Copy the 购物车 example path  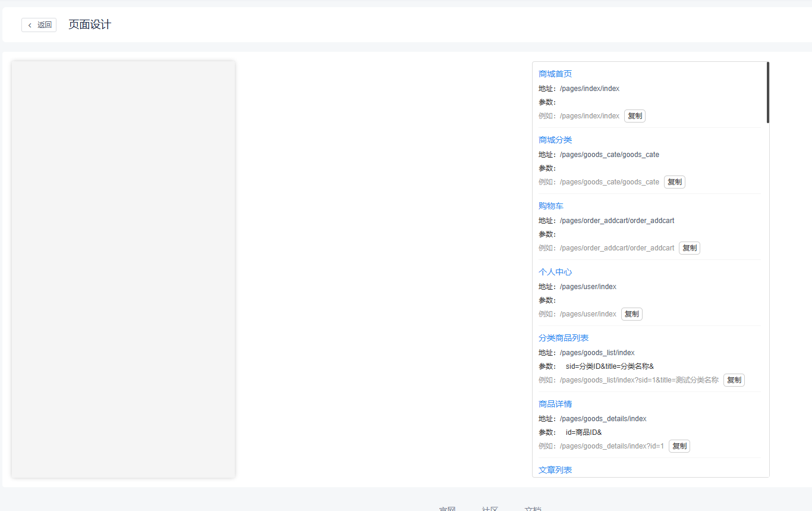(x=690, y=248)
